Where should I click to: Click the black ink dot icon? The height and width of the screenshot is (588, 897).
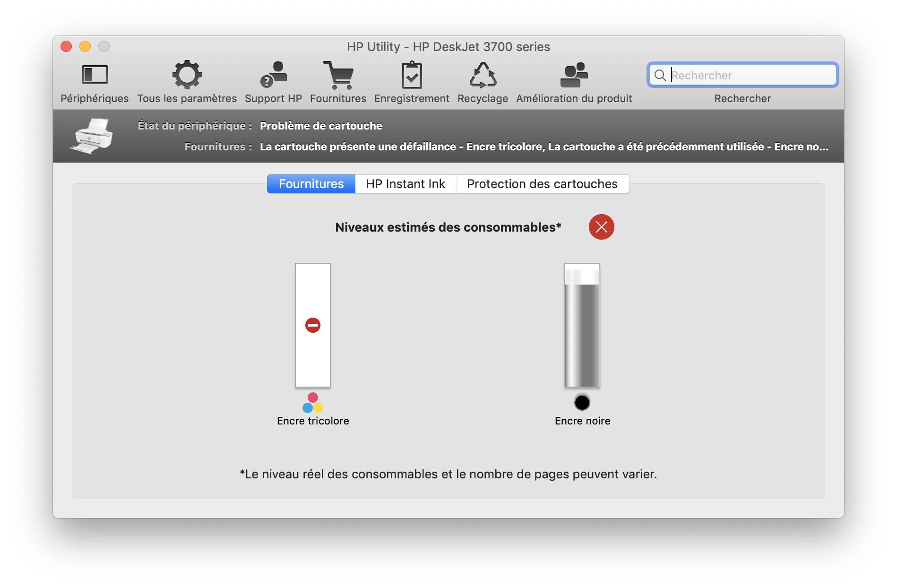pyautogui.click(x=582, y=403)
